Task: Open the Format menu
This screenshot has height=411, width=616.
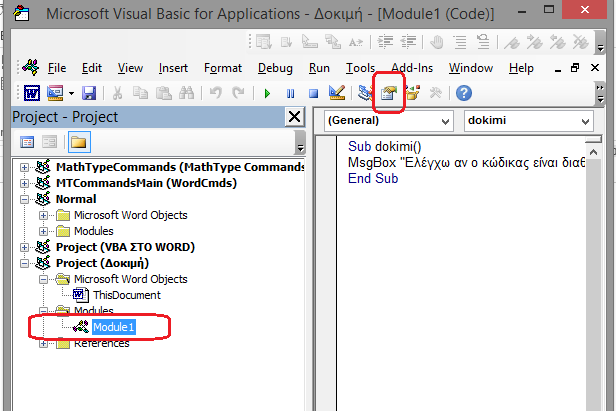Action: click(x=223, y=68)
